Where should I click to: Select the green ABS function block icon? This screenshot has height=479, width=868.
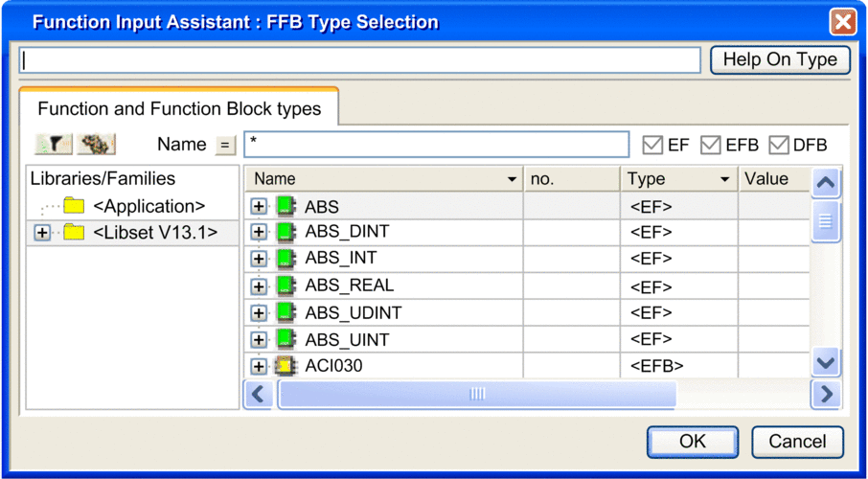tap(286, 206)
